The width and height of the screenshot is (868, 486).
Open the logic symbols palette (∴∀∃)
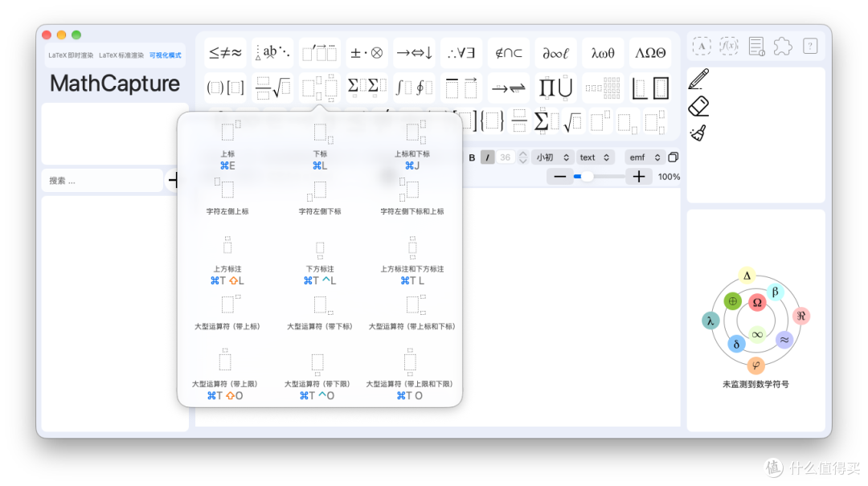click(x=461, y=53)
